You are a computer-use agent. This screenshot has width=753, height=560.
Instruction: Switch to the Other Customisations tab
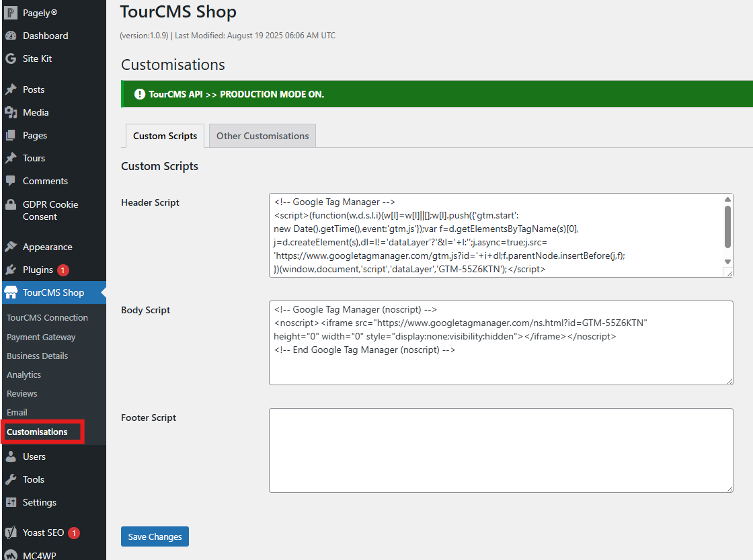pos(262,136)
